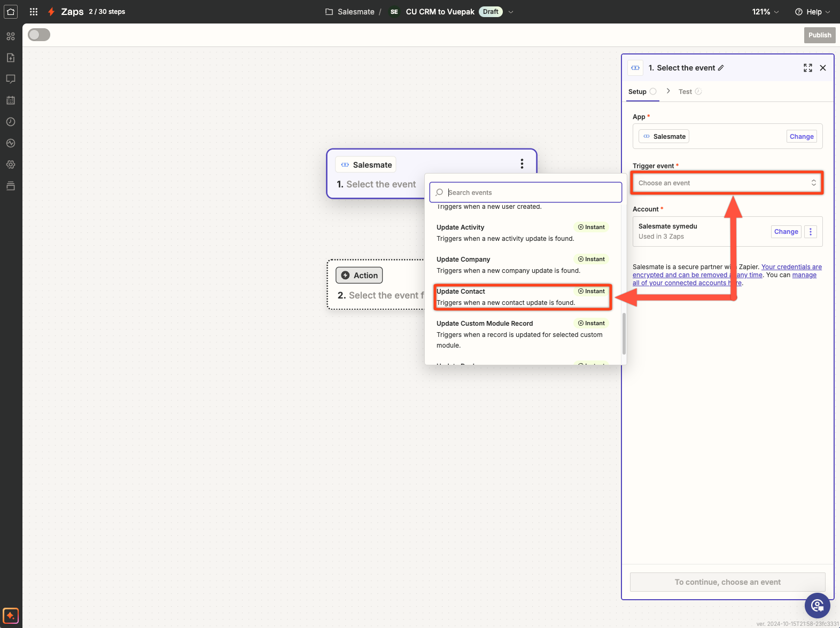Open the three-dot menu on Salesmate step

pyautogui.click(x=522, y=164)
